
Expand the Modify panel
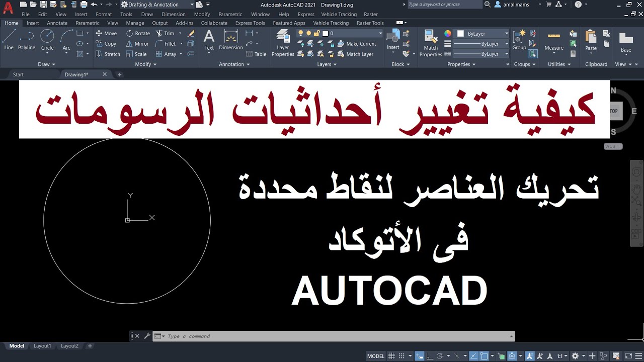click(x=146, y=64)
